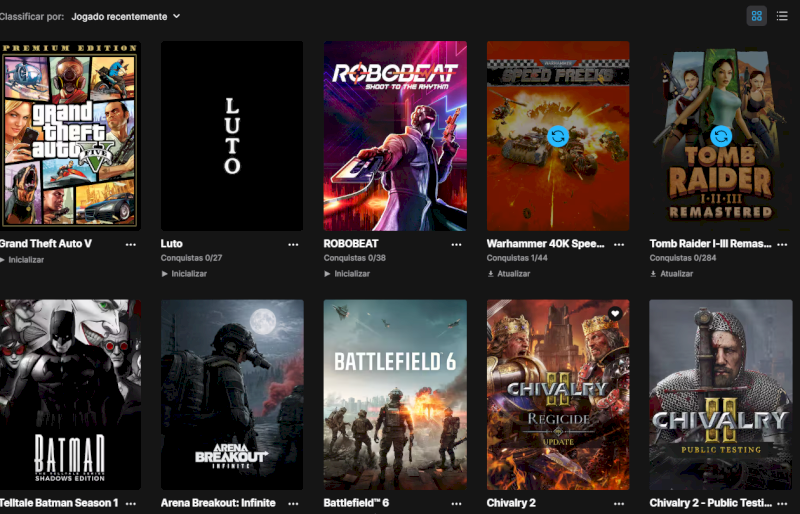Click Conquistas 0/27 under Luto
Screen dimensions: 800x514
point(191,258)
